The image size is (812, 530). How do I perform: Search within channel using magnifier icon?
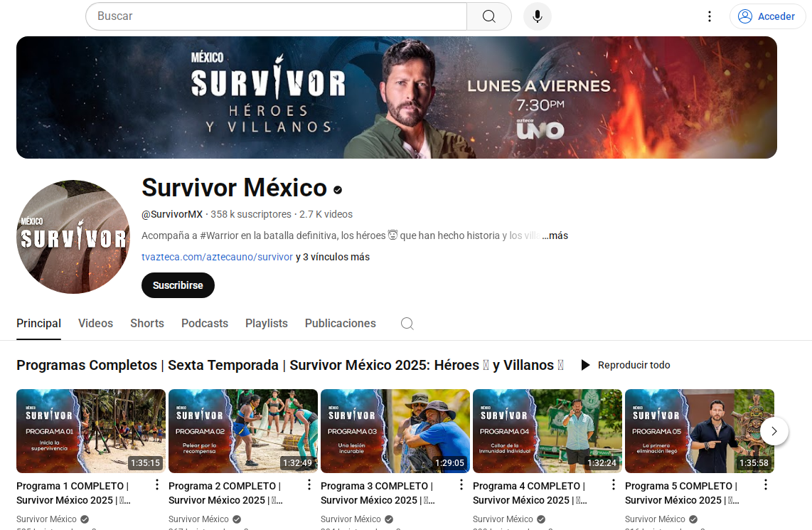407,323
